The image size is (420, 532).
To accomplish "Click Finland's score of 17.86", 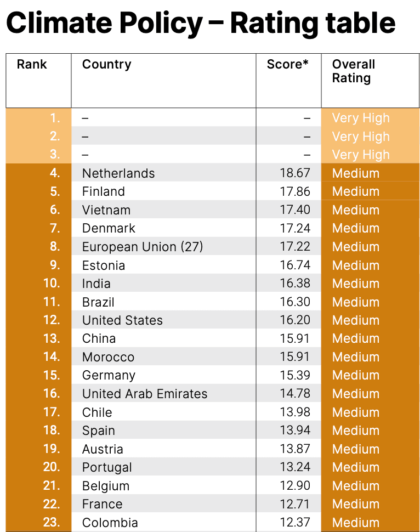I will click(295, 191).
